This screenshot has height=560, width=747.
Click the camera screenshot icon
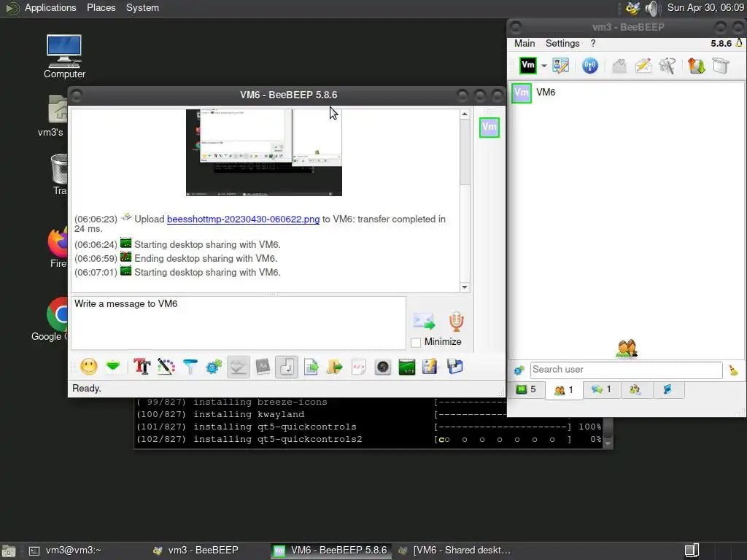(x=382, y=367)
